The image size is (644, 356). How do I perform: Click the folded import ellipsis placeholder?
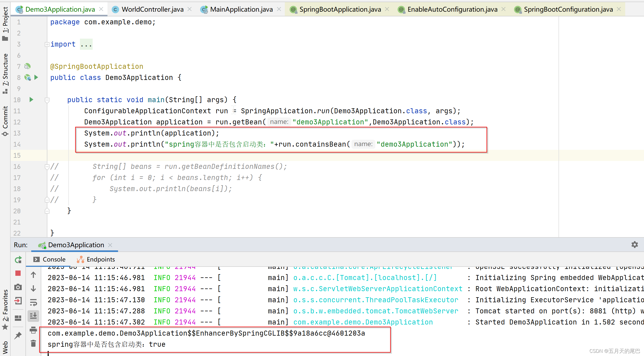[86, 44]
